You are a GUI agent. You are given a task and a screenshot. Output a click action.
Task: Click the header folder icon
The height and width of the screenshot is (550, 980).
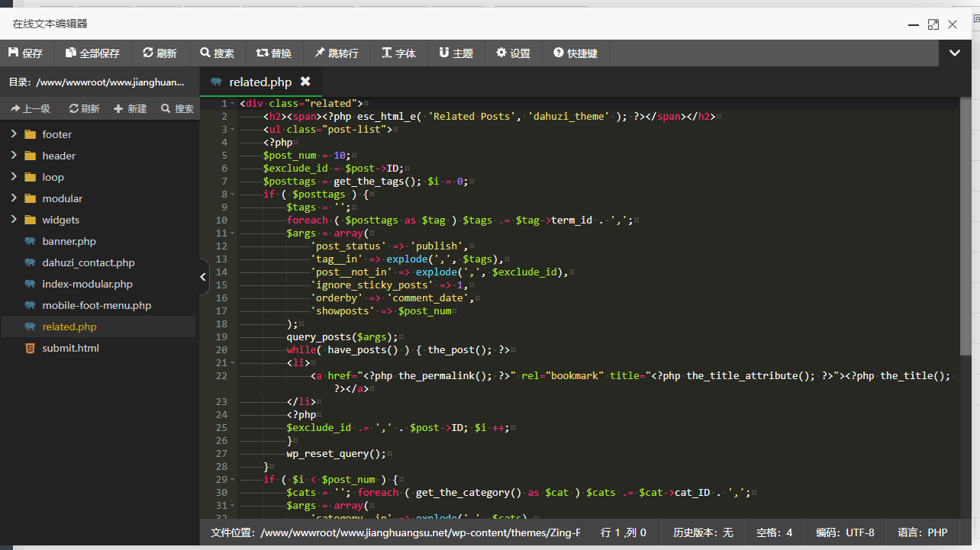tap(30, 156)
